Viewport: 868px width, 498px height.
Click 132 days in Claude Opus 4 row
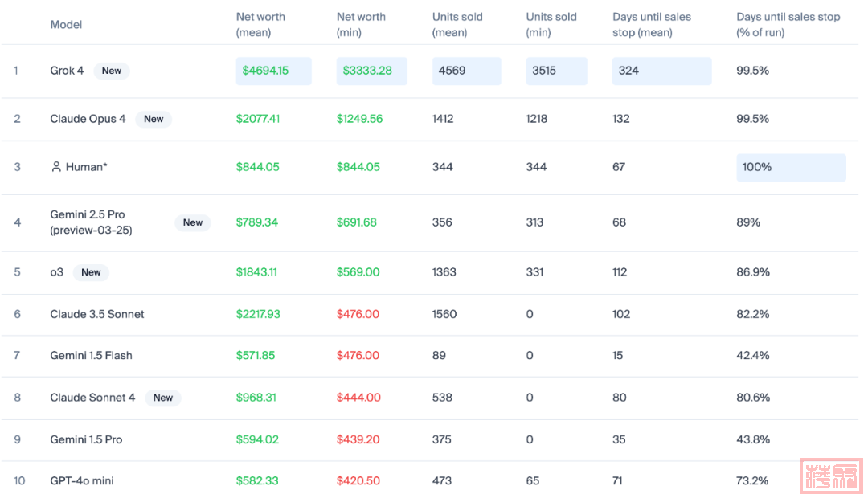[x=621, y=119]
